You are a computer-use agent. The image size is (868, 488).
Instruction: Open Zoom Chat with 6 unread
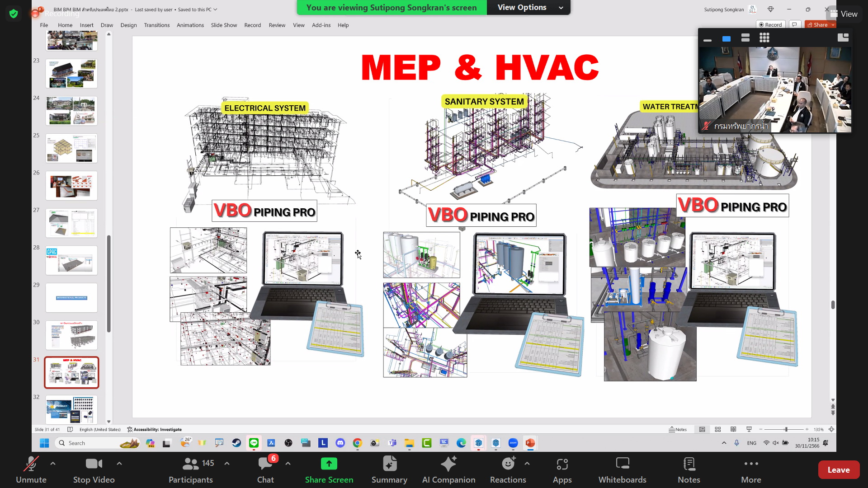pyautogui.click(x=266, y=470)
